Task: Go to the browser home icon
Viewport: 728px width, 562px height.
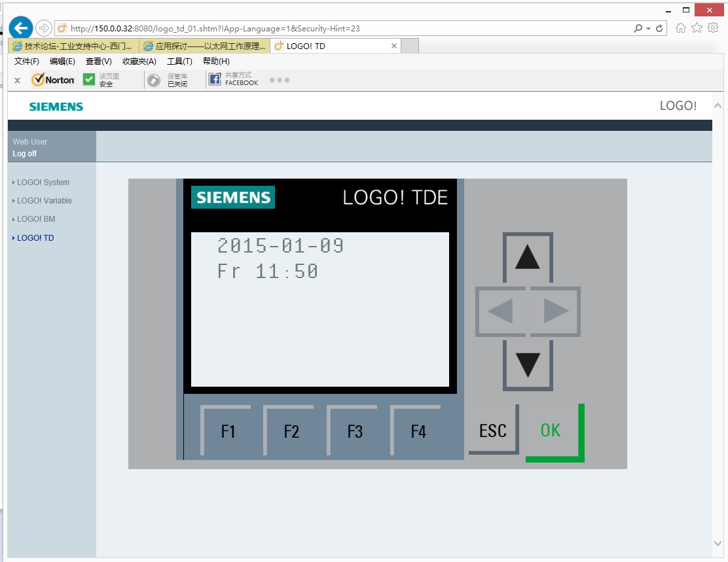Action: 681,28
